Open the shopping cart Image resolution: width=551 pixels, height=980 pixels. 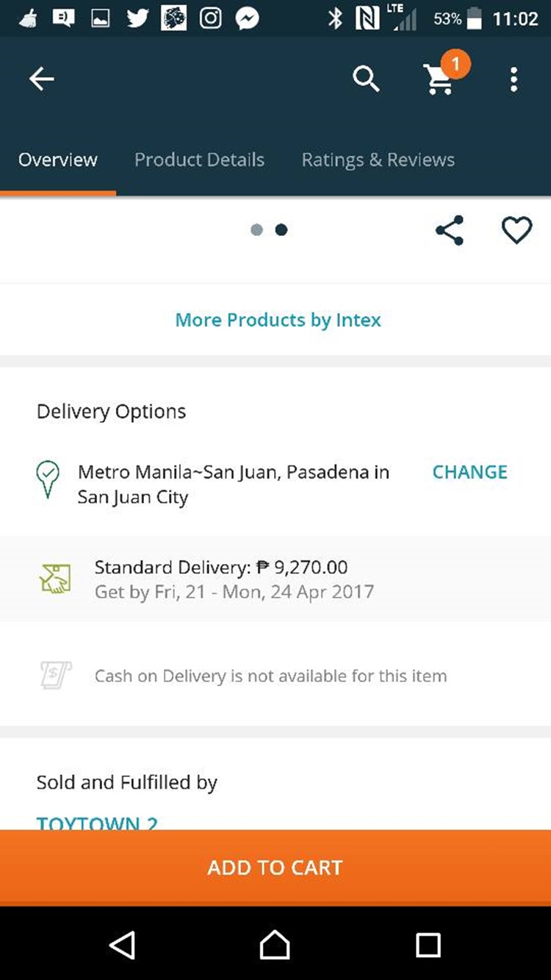(x=439, y=78)
